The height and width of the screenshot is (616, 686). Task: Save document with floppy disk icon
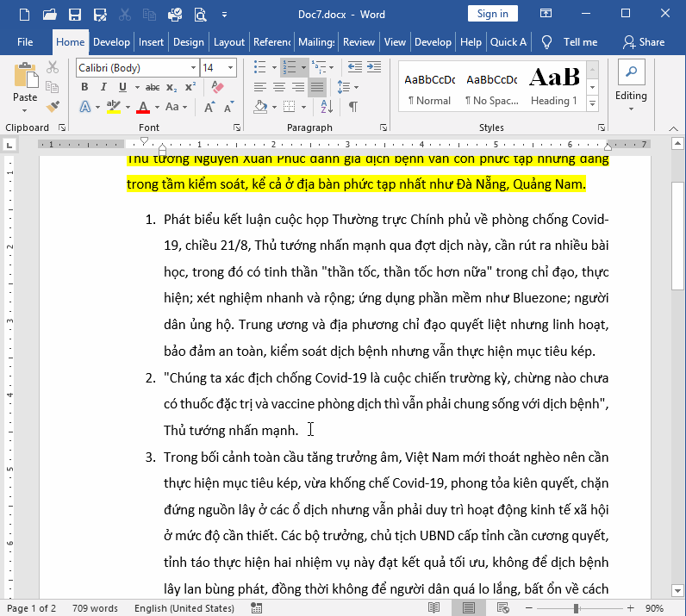(x=75, y=15)
